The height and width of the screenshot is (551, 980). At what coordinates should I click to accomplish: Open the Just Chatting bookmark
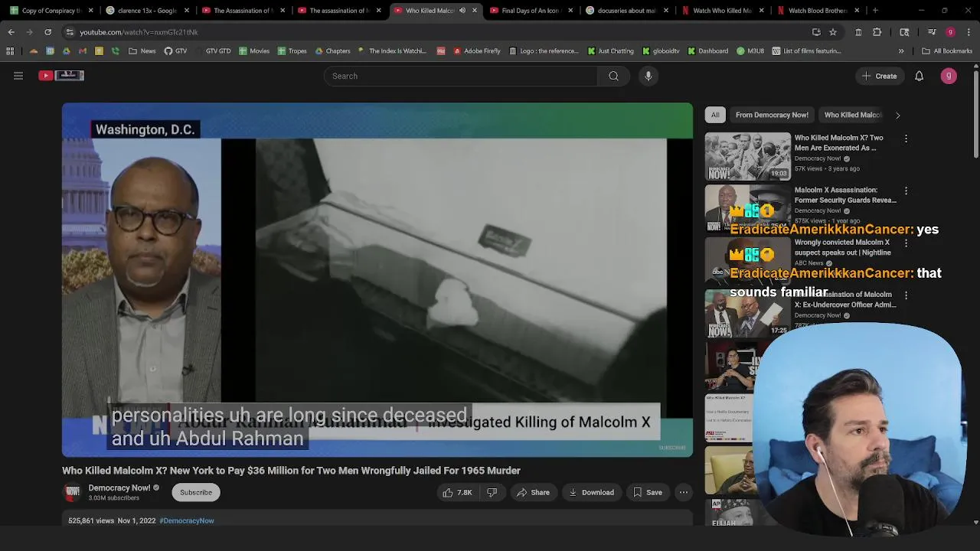[x=610, y=51]
